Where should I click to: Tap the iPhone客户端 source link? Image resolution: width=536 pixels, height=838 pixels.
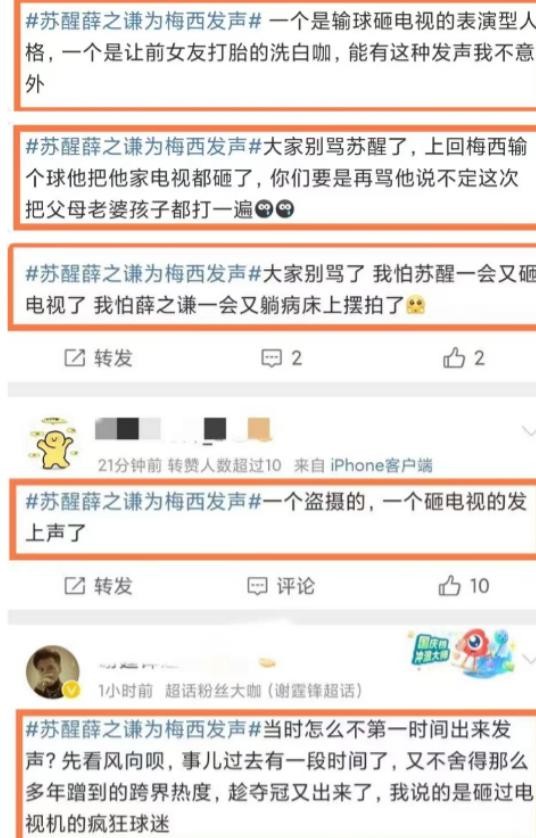[x=381, y=465]
